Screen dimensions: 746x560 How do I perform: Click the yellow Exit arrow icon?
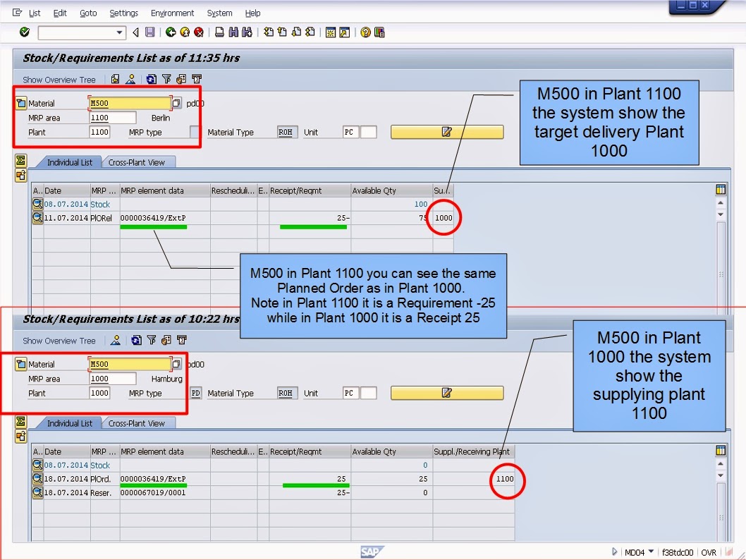coord(185,32)
